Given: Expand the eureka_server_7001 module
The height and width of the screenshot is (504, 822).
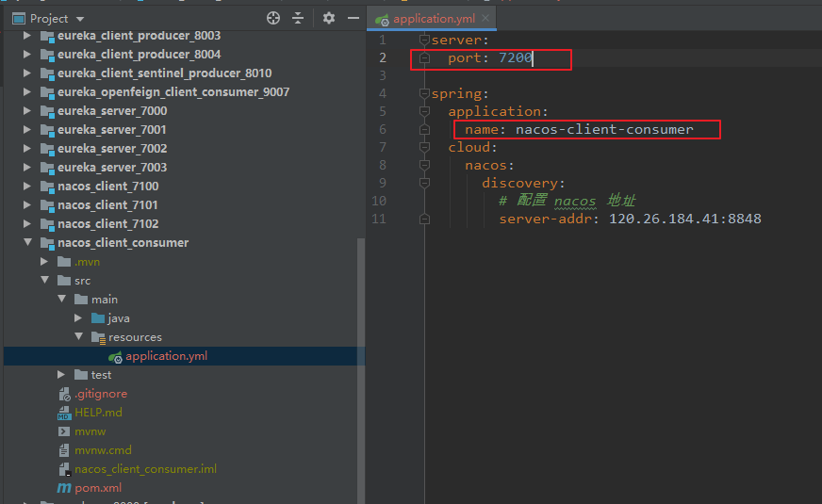Looking at the screenshot, I should (x=26, y=130).
